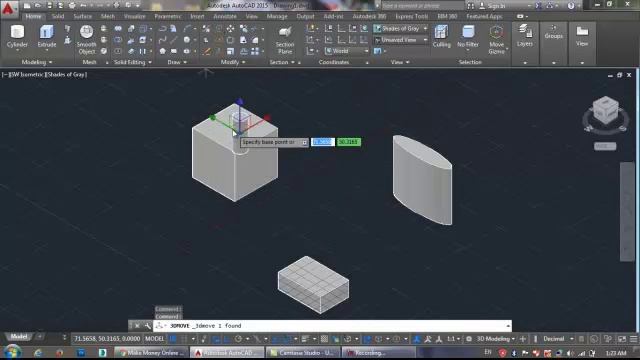Image resolution: width=640 pixels, height=360 pixels.
Task: Open the Layers panel icon
Action: click(x=524, y=35)
